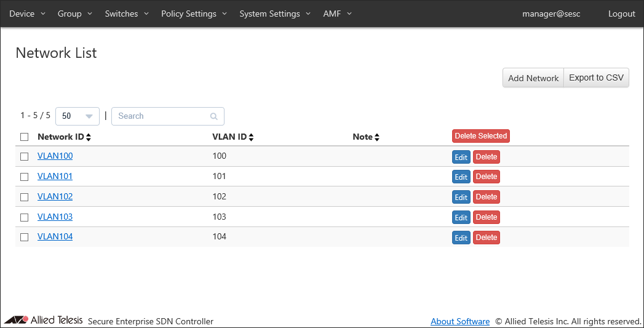
Task: Click the Allied Telesis logo
Action: coord(43,321)
